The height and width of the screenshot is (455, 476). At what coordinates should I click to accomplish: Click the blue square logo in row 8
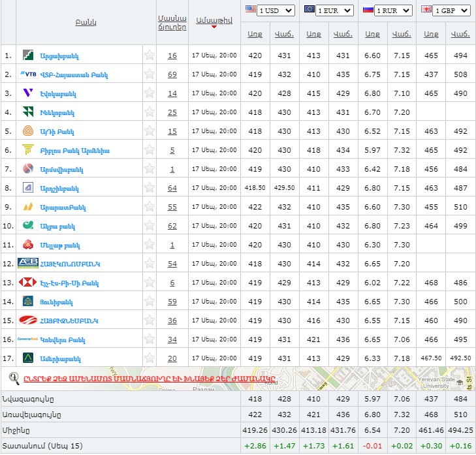pos(28,187)
